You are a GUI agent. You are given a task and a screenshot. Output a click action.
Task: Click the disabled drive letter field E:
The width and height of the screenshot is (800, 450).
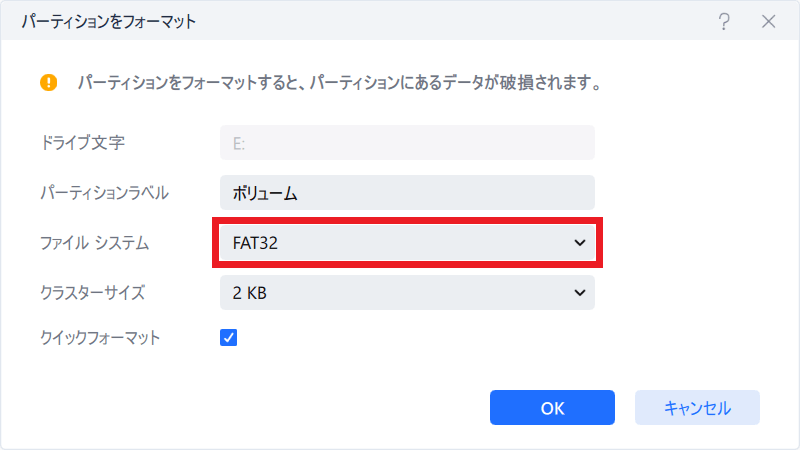pyautogui.click(x=407, y=143)
